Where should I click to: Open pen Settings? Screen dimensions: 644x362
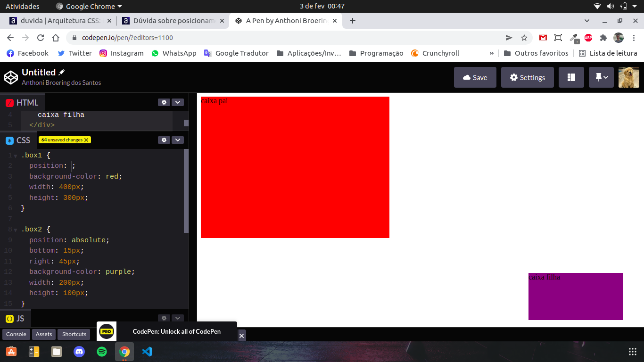coord(527,77)
